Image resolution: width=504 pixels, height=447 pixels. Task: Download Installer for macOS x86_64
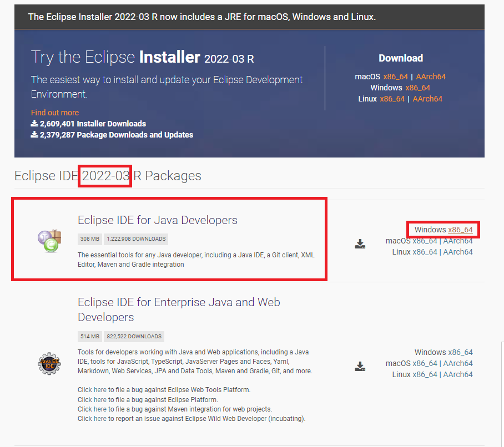tap(395, 77)
